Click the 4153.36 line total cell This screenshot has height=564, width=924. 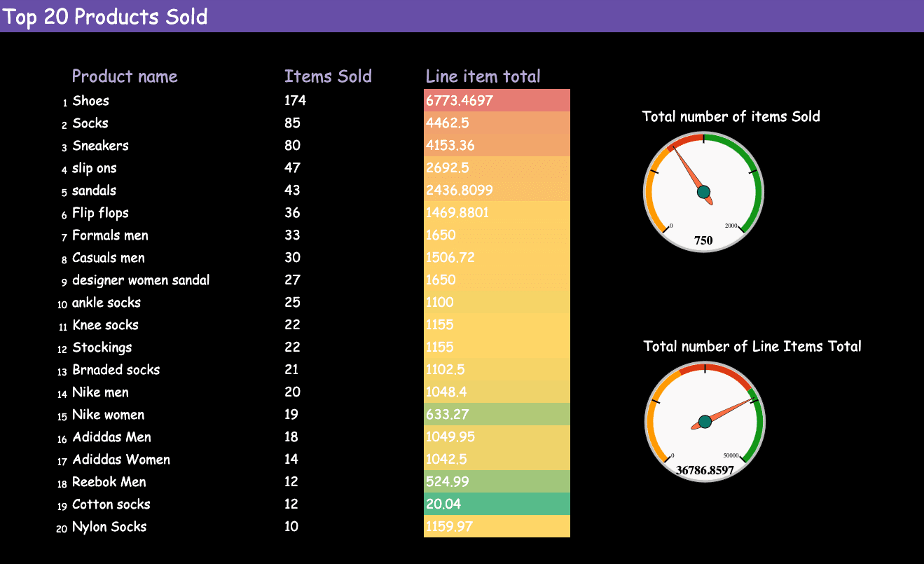[x=497, y=146]
